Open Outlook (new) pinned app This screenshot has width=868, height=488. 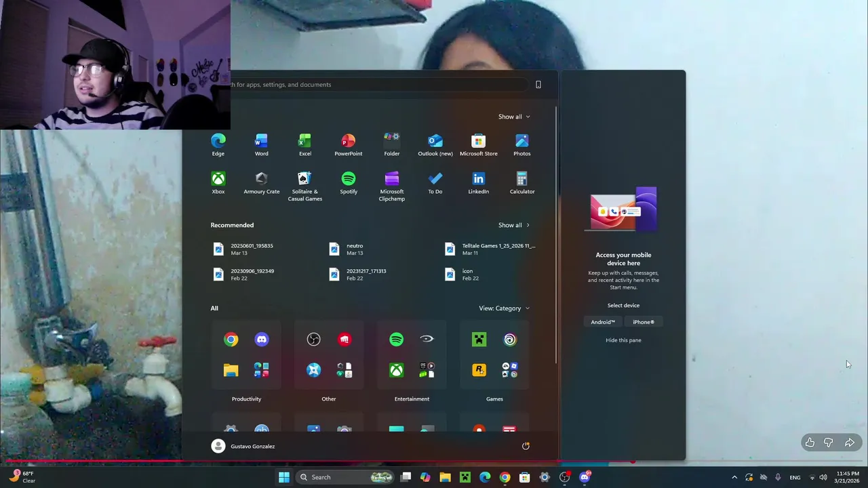(435, 144)
